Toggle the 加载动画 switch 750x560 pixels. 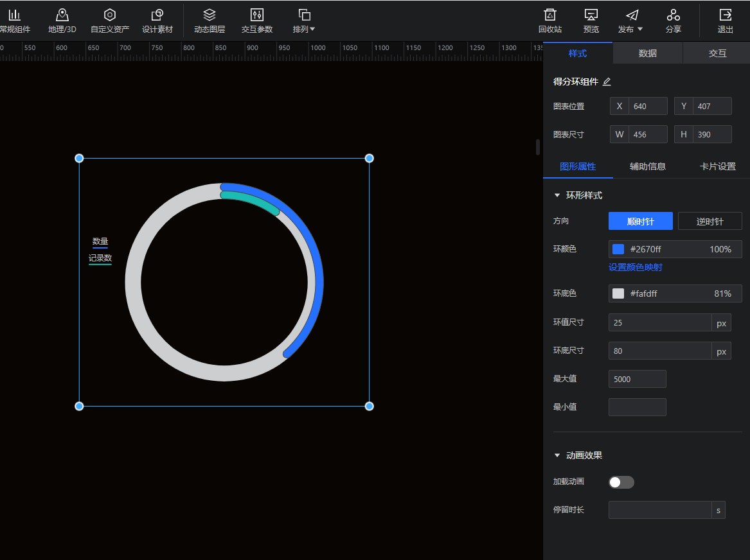pyautogui.click(x=621, y=482)
